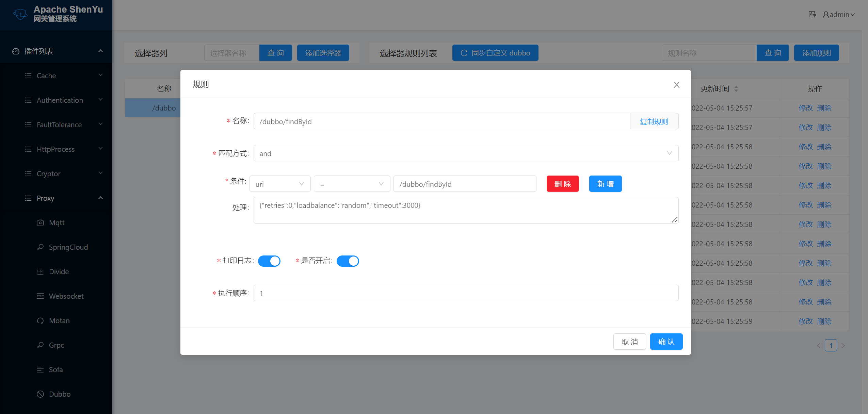Click the Websocket plugin icon in the sidebar
Screen dimensions: 868x414
40,296
